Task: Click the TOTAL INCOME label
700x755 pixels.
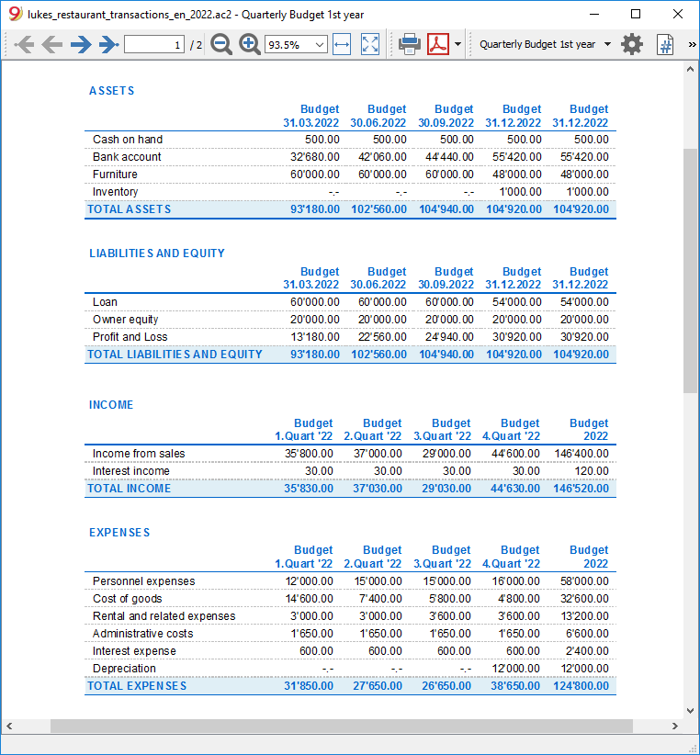Action: [x=129, y=489]
